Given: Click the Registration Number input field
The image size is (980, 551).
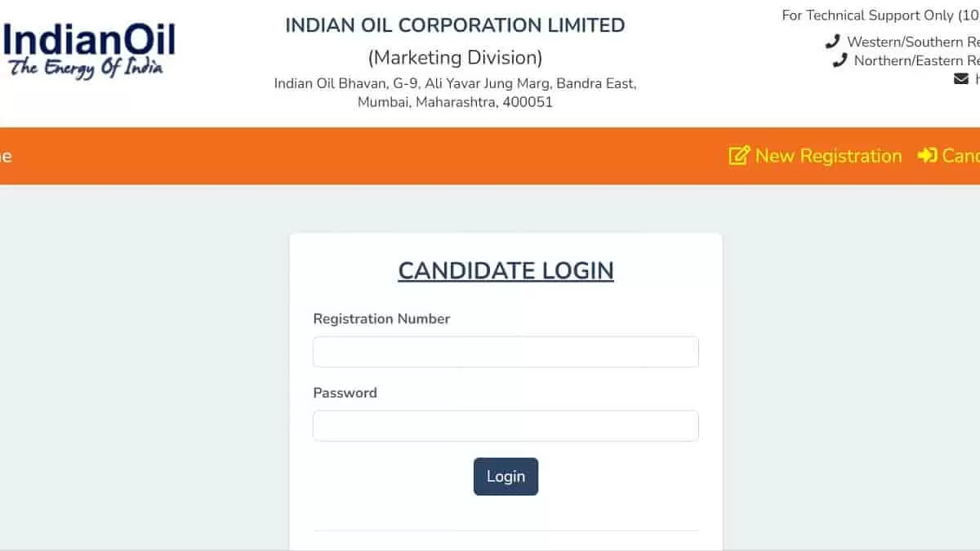Looking at the screenshot, I should click(x=506, y=351).
